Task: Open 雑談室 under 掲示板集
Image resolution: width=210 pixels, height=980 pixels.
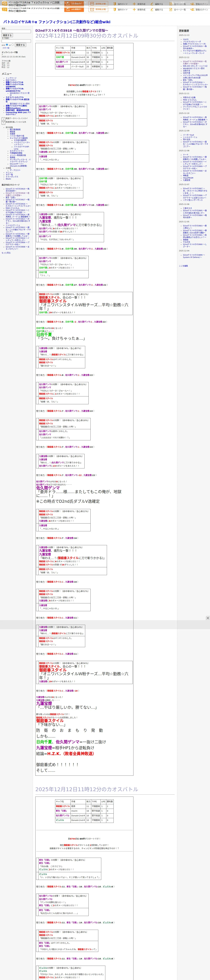Action: pyautogui.click(x=13, y=132)
